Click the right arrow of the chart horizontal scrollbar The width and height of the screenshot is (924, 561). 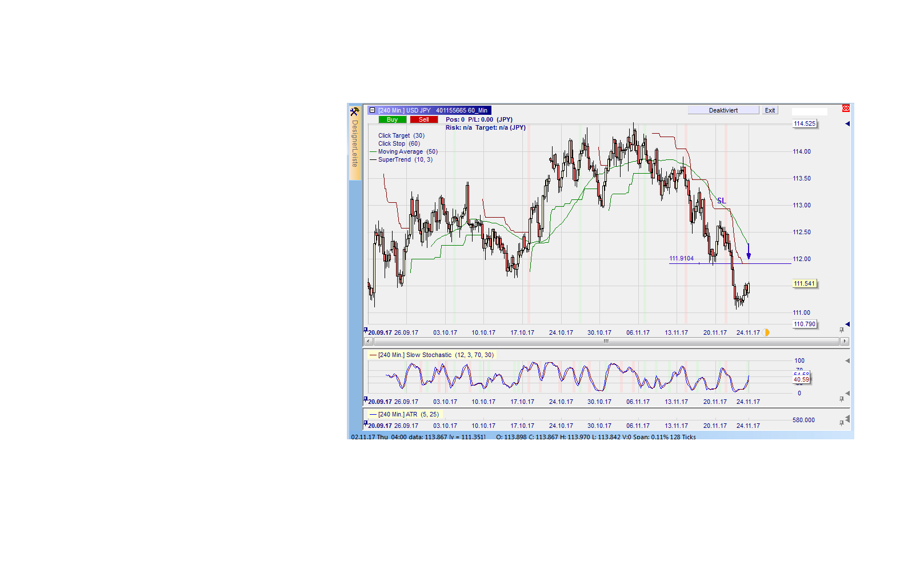click(845, 341)
